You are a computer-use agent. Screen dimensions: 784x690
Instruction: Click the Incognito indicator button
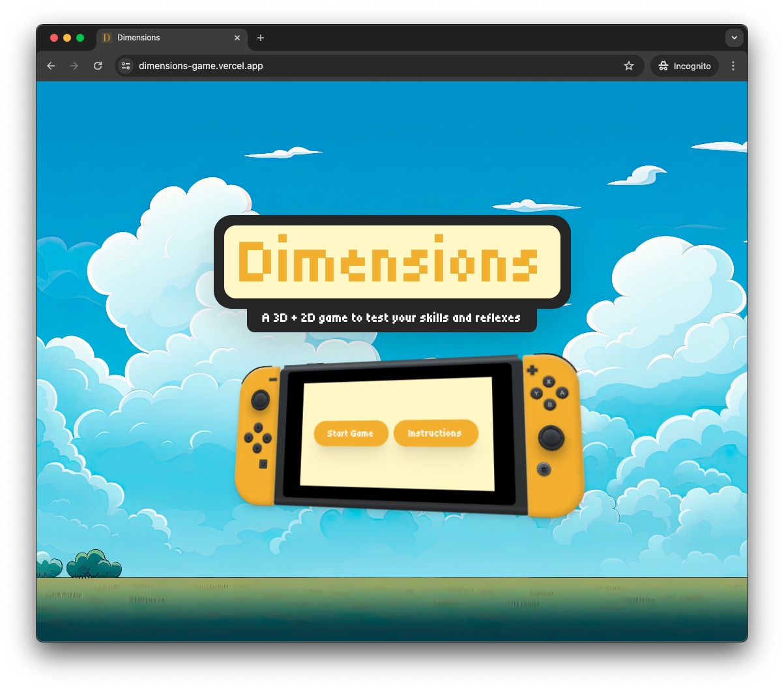pyautogui.click(x=684, y=66)
